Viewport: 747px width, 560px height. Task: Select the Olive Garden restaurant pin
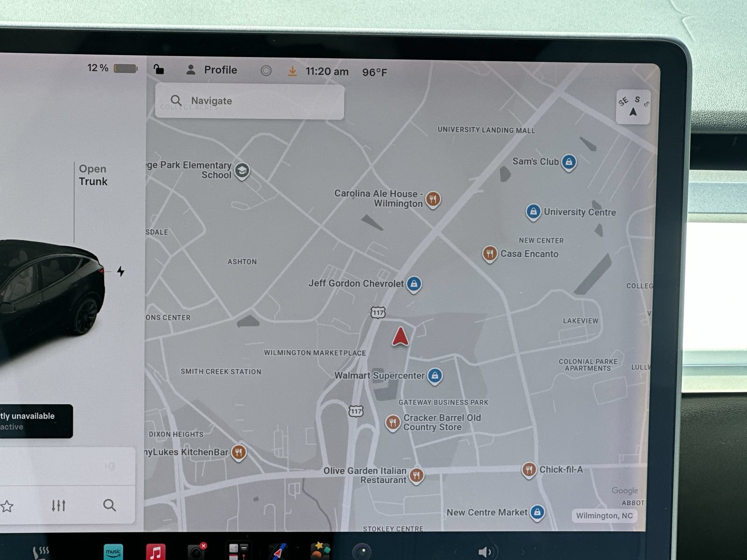click(x=416, y=476)
